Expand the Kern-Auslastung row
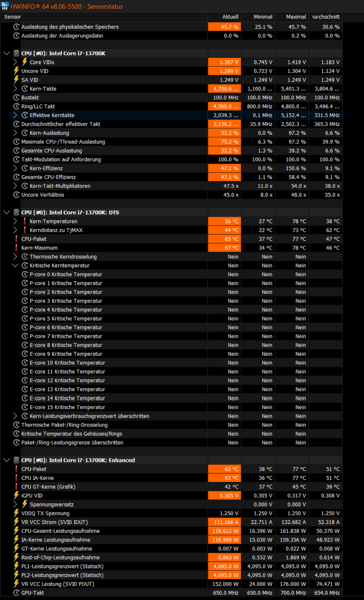 pyautogui.click(x=15, y=133)
